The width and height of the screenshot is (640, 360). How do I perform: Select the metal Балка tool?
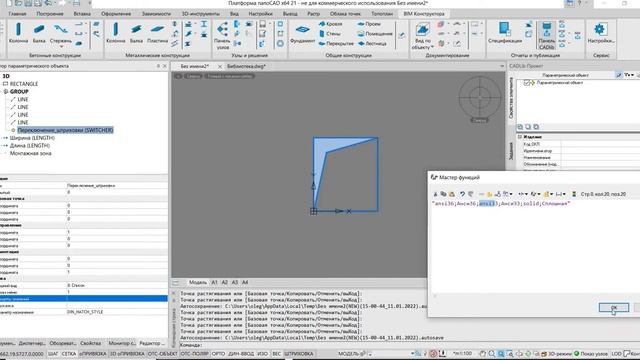(136, 33)
